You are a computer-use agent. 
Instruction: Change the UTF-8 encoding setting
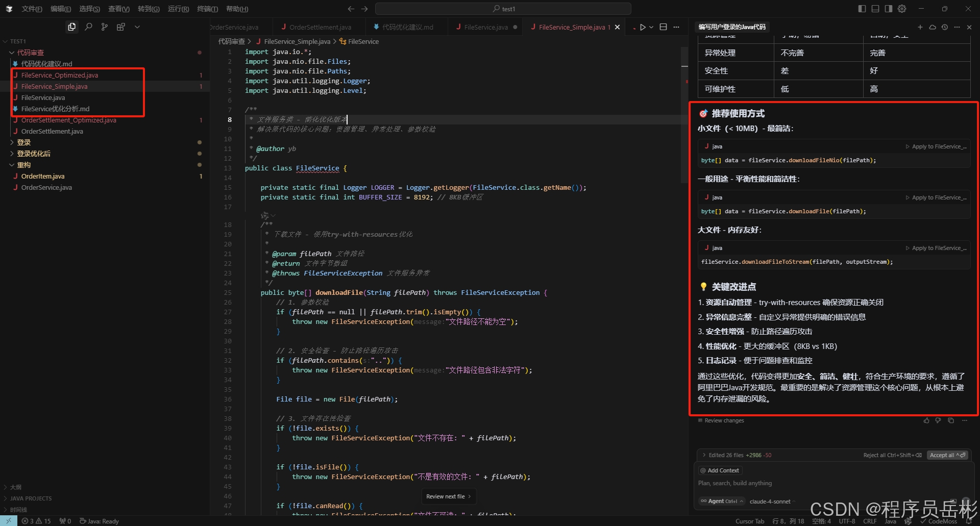[847, 521]
